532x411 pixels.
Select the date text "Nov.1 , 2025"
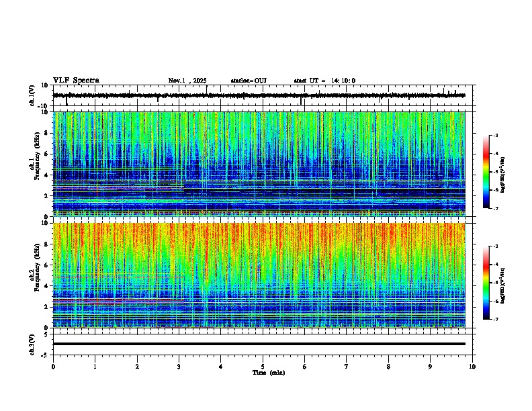click(187, 81)
